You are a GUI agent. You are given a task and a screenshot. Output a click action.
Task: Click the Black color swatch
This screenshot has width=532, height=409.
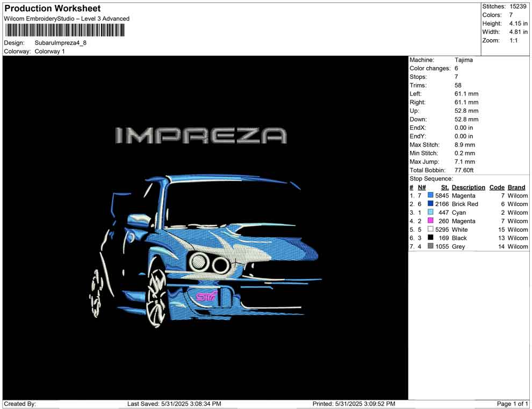pos(430,238)
